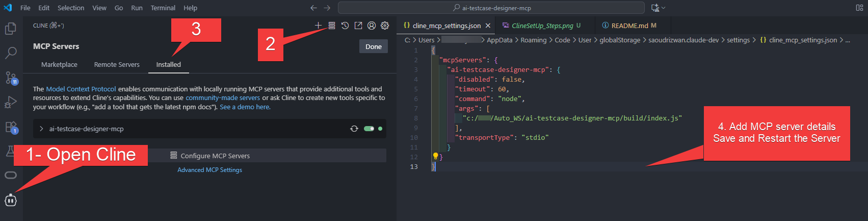Image resolution: width=868 pixels, height=221 pixels.
Task: Click the AppData breadcrumb segment
Action: tap(499, 40)
